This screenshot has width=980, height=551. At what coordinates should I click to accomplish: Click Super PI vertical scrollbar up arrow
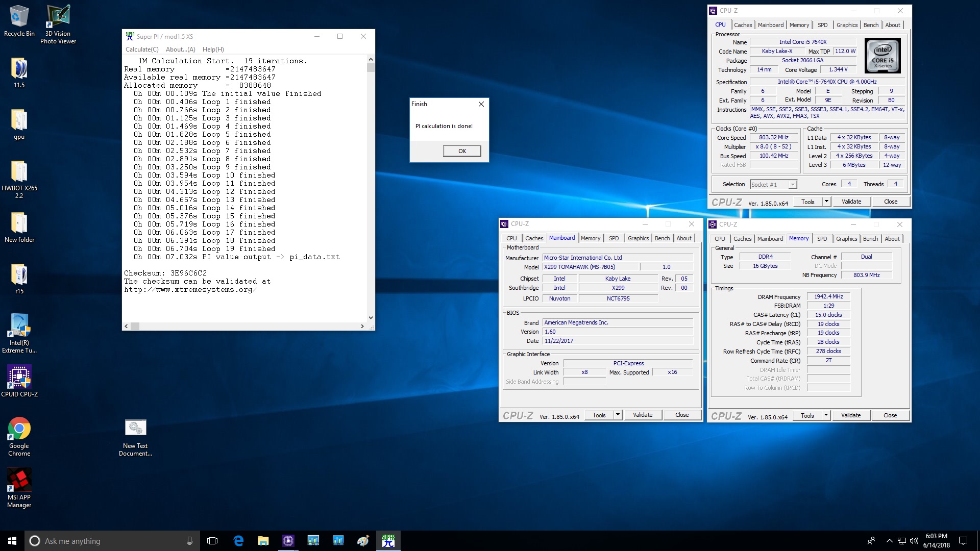(x=371, y=59)
